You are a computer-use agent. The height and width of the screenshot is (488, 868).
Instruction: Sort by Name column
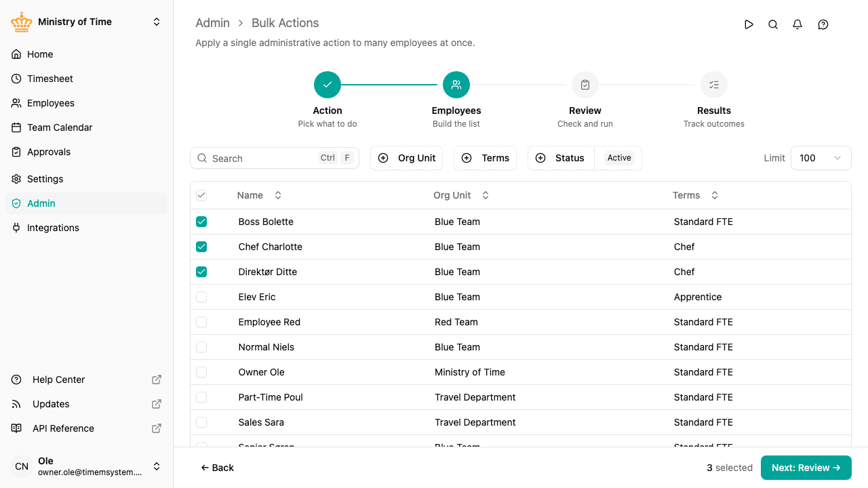click(259, 195)
